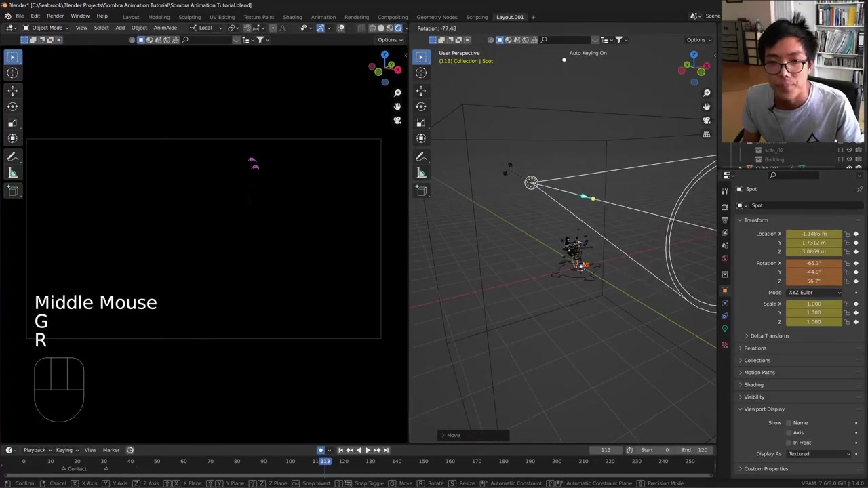Click the Cursor tool in right viewport
This screenshot has width=868, height=488.
pos(421,73)
